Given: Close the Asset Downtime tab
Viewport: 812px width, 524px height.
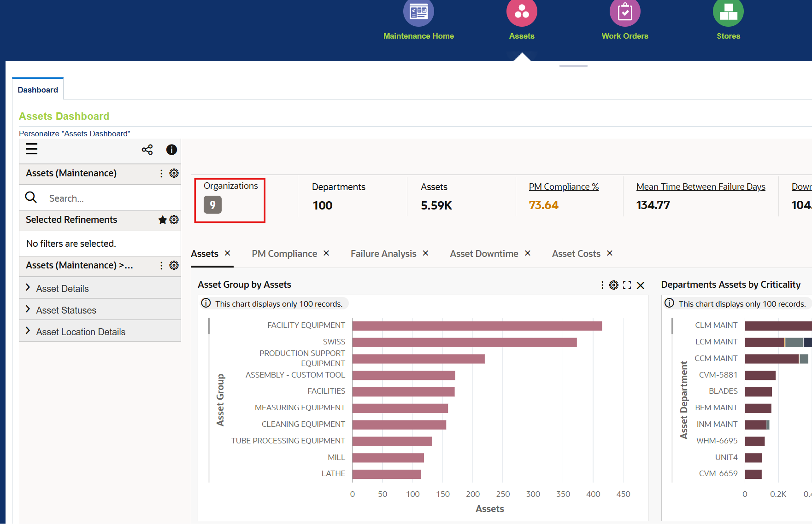Looking at the screenshot, I should pyautogui.click(x=528, y=253).
